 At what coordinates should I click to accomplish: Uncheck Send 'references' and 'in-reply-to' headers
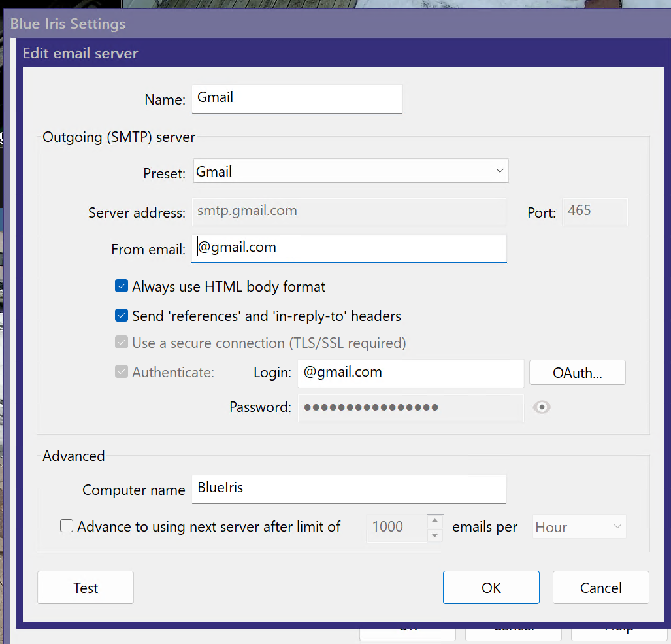click(122, 316)
